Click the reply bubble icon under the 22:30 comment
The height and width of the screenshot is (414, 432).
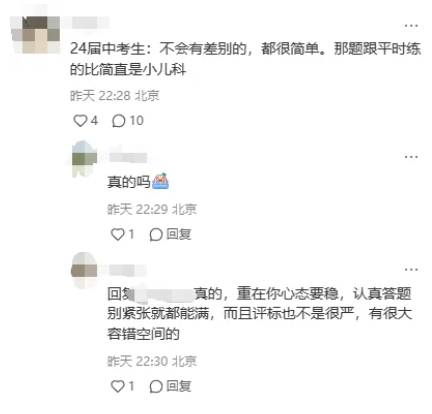coord(156,387)
